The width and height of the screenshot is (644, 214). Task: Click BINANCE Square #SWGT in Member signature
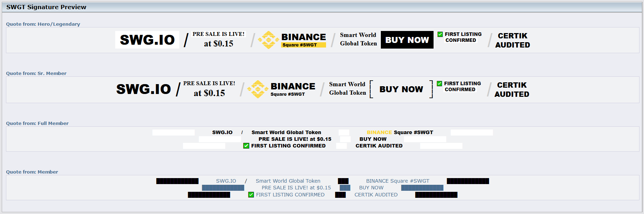(398, 181)
